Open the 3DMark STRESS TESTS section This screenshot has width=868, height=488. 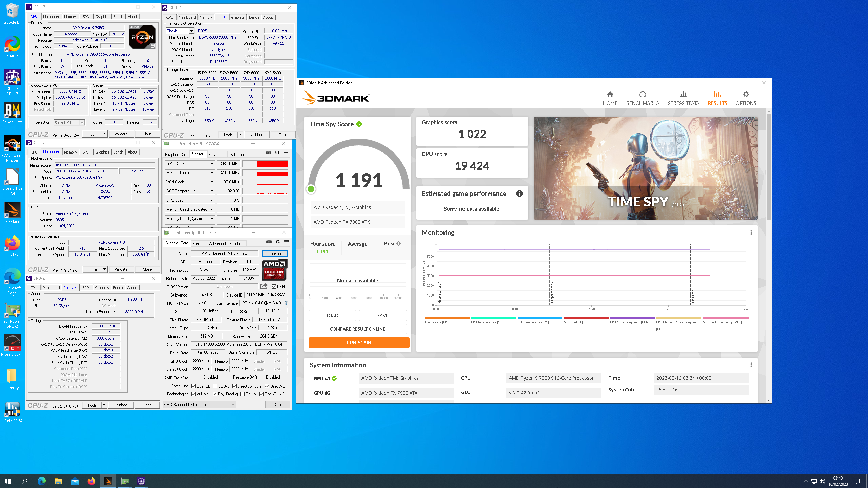tap(683, 98)
